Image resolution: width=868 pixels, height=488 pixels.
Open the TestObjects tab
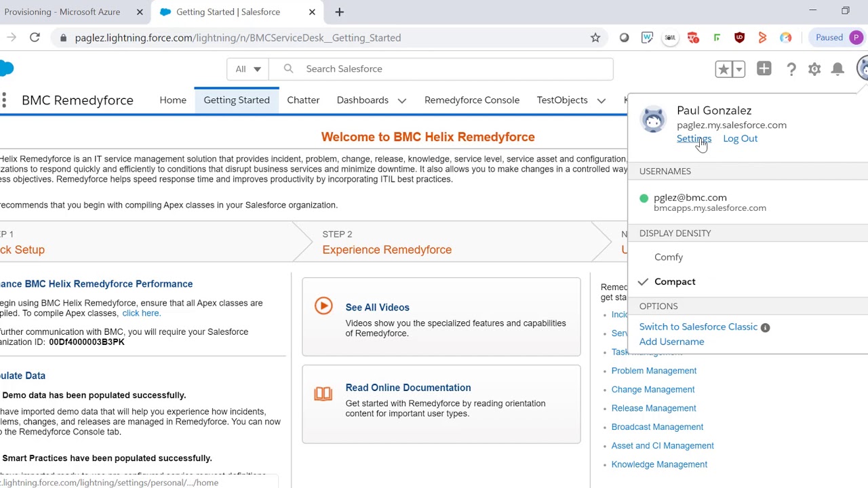(x=562, y=100)
